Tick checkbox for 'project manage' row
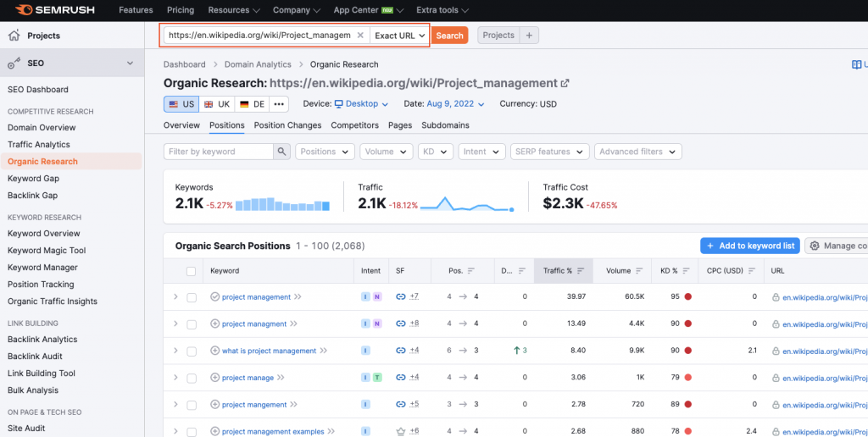 point(192,379)
